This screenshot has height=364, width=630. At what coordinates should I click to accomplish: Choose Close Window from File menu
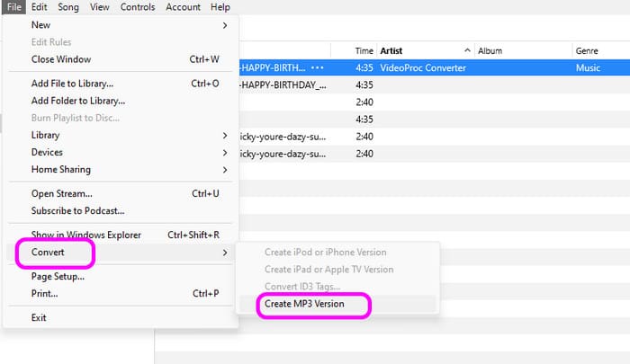(x=121, y=59)
